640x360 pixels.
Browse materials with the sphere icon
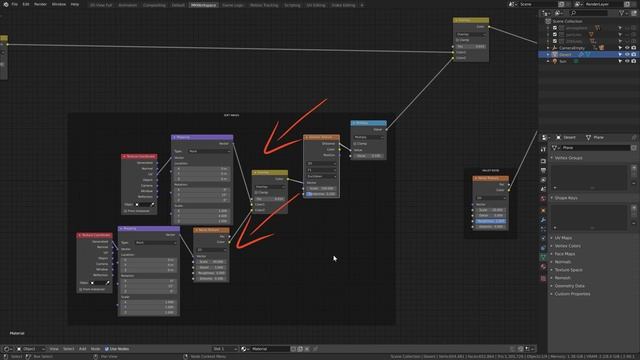tap(245, 349)
